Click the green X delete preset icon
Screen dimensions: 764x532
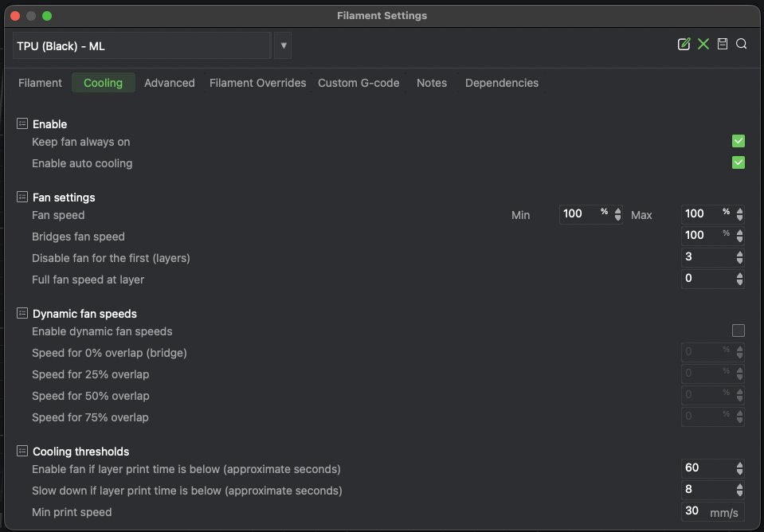(x=703, y=45)
